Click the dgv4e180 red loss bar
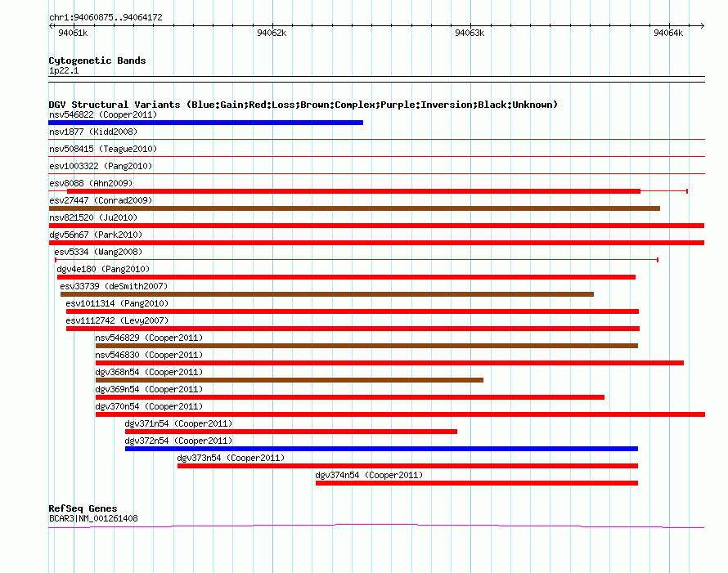 (x=346, y=277)
